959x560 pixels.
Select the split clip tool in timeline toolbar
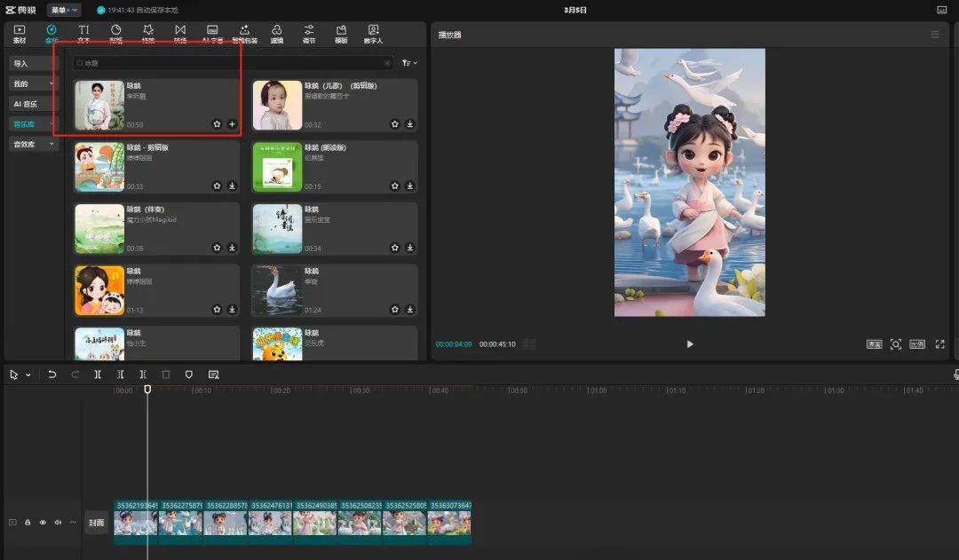click(98, 375)
